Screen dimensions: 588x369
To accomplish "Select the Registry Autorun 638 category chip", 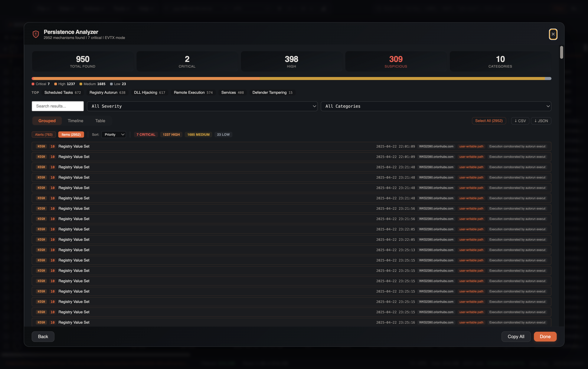I will point(107,92).
